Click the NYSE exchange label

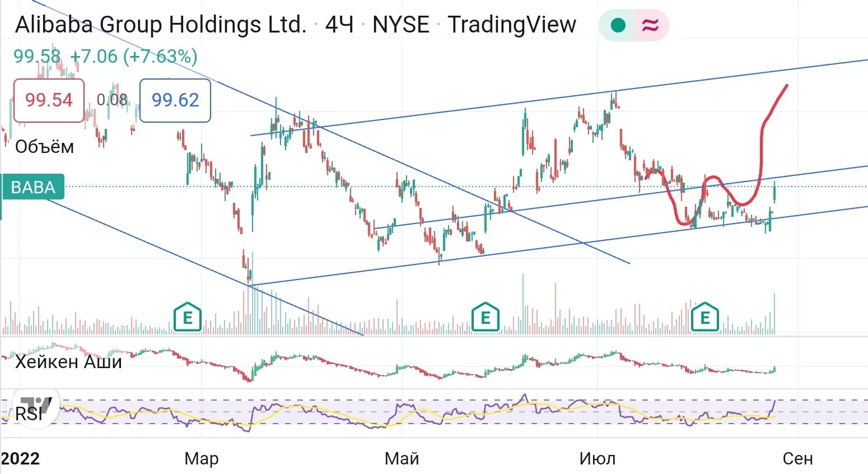pos(401,25)
